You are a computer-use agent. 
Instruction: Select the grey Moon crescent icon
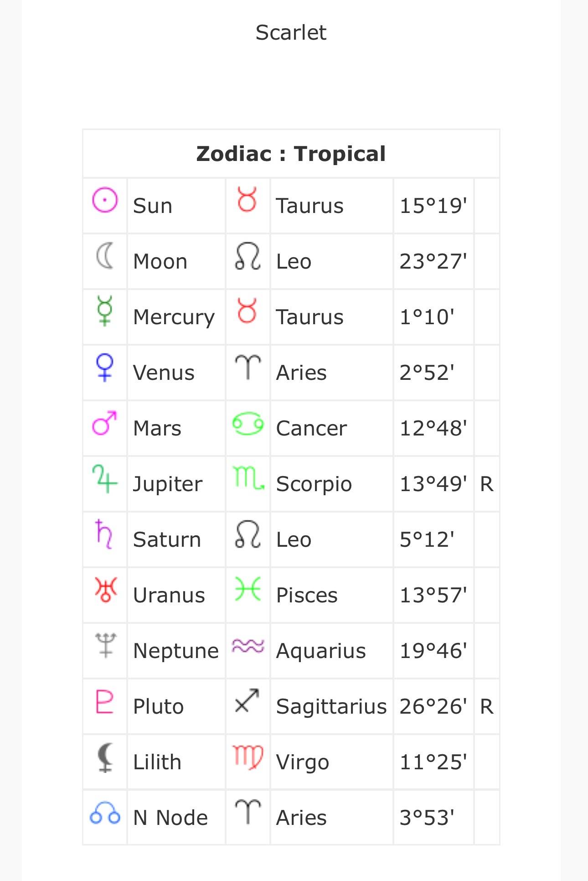point(105,255)
